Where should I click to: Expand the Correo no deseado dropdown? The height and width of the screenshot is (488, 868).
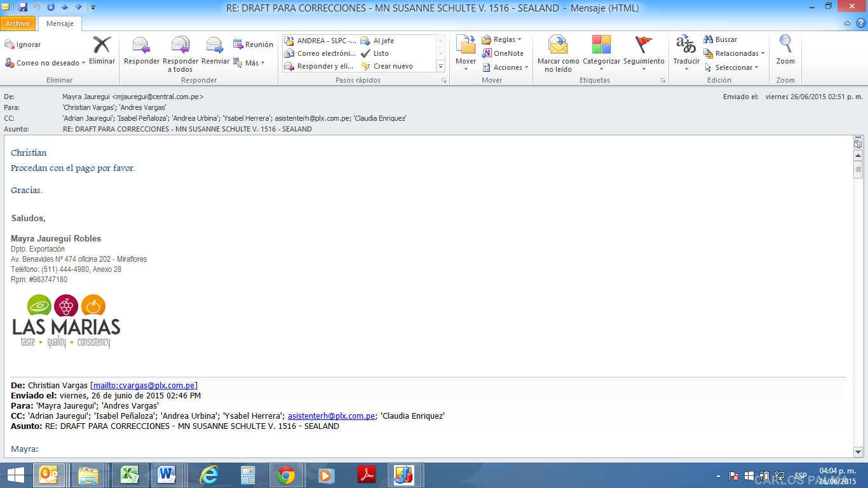(85, 64)
